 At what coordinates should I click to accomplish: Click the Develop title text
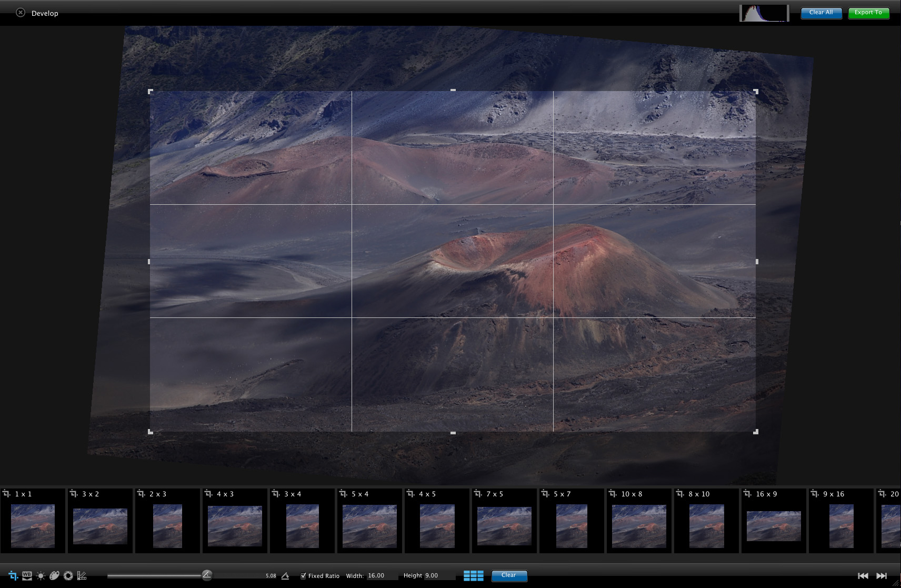click(45, 13)
